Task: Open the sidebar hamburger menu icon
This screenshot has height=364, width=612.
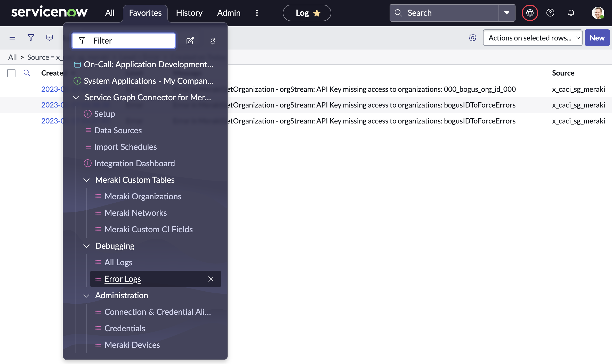Action: (12, 37)
